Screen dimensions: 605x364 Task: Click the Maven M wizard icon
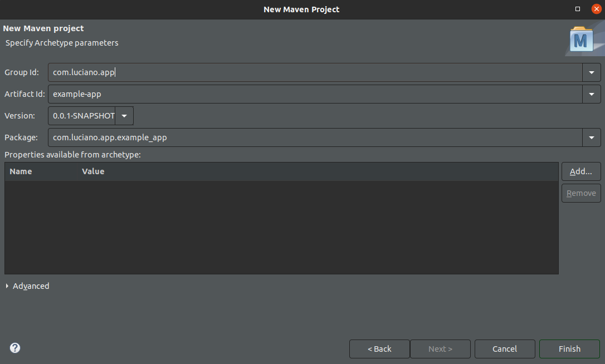(581, 40)
